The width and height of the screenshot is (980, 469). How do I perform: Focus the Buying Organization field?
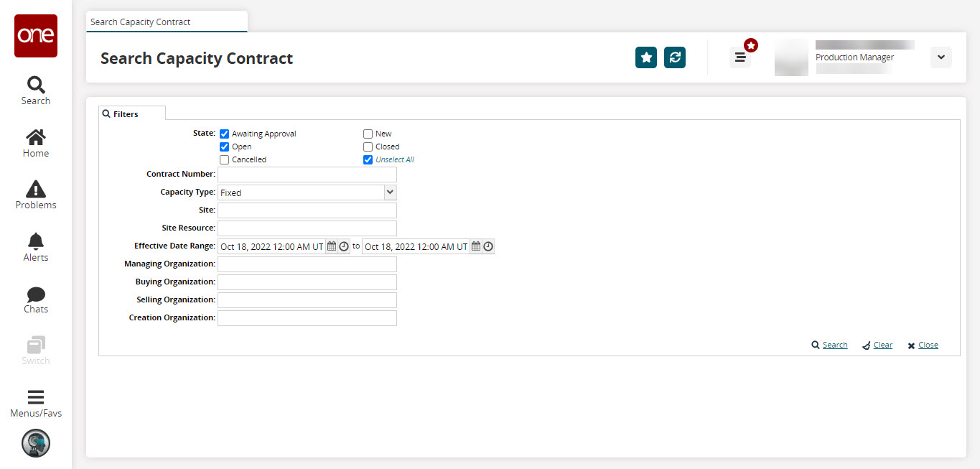[x=307, y=282]
